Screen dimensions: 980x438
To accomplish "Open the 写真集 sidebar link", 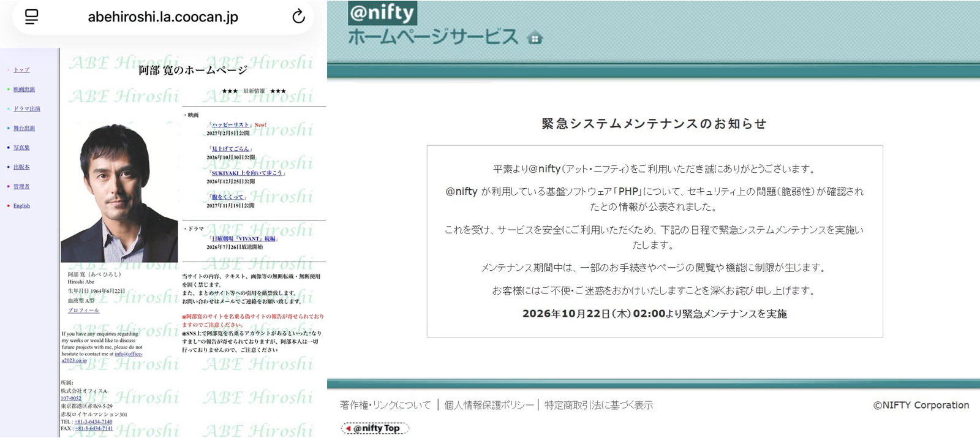I will click(x=21, y=148).
